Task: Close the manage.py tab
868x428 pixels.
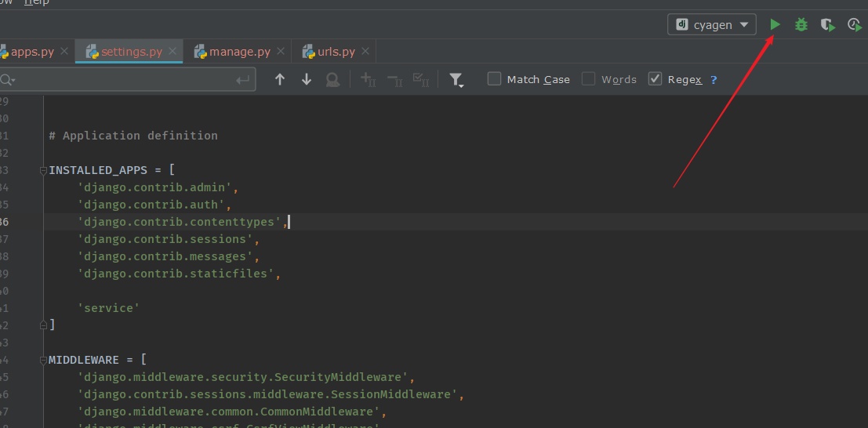Action: point(281,52)
